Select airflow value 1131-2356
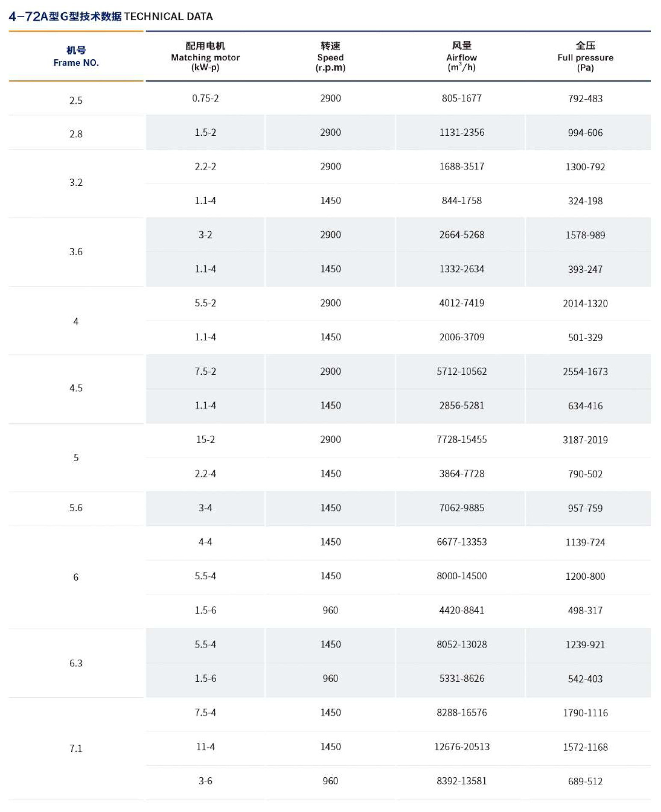661x812 pixels. pos(462,132)
